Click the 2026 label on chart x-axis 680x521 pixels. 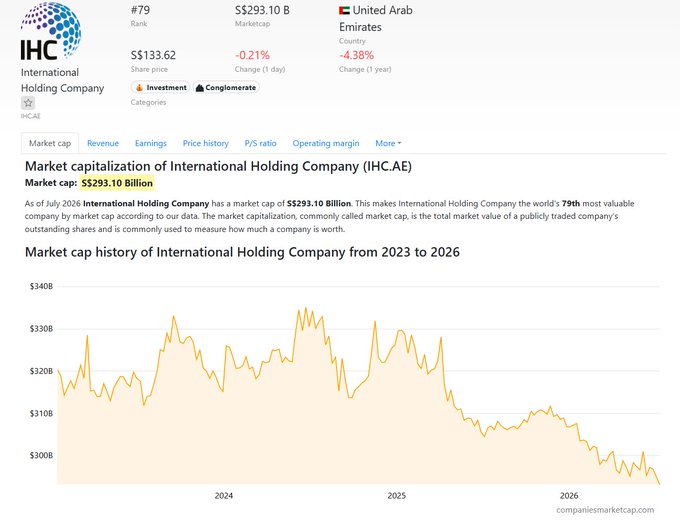569,495
